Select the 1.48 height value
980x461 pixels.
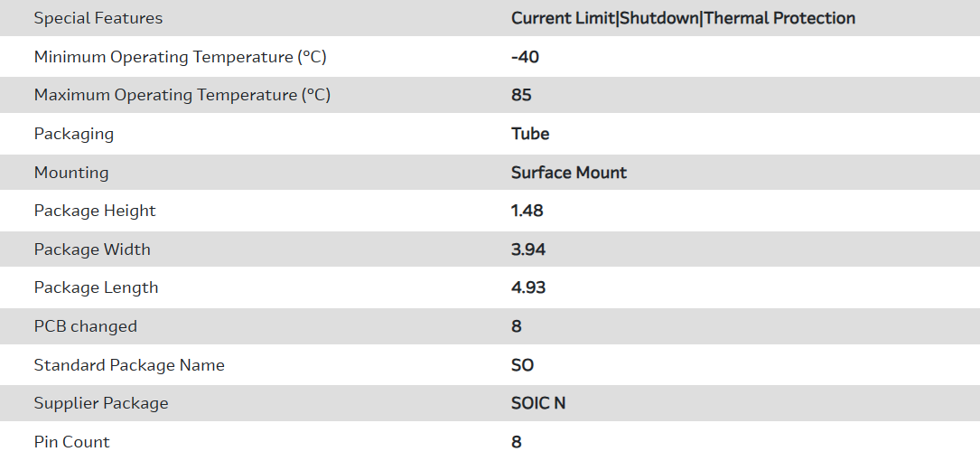(x=527, y=211)
